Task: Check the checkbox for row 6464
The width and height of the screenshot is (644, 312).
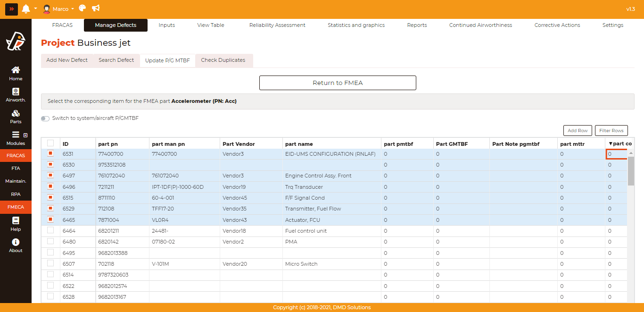Action: pyautogui.click(x=50, y=230)
